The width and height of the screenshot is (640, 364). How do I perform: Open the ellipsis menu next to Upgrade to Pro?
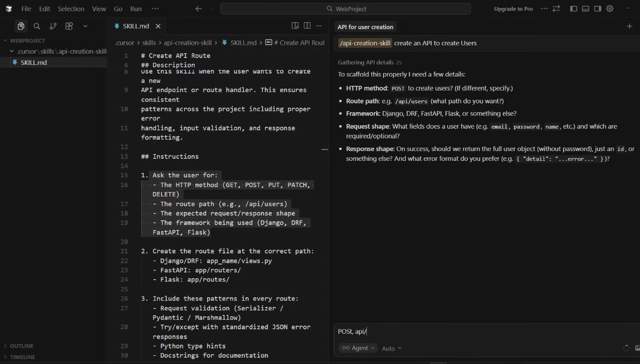(544, 9)
